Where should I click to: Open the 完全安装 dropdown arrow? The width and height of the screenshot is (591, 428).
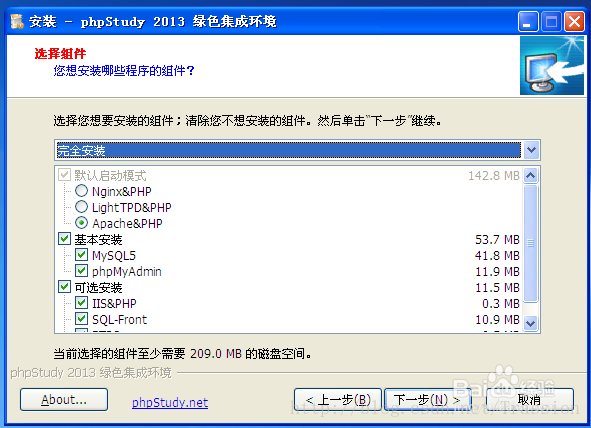coord(531,150)
